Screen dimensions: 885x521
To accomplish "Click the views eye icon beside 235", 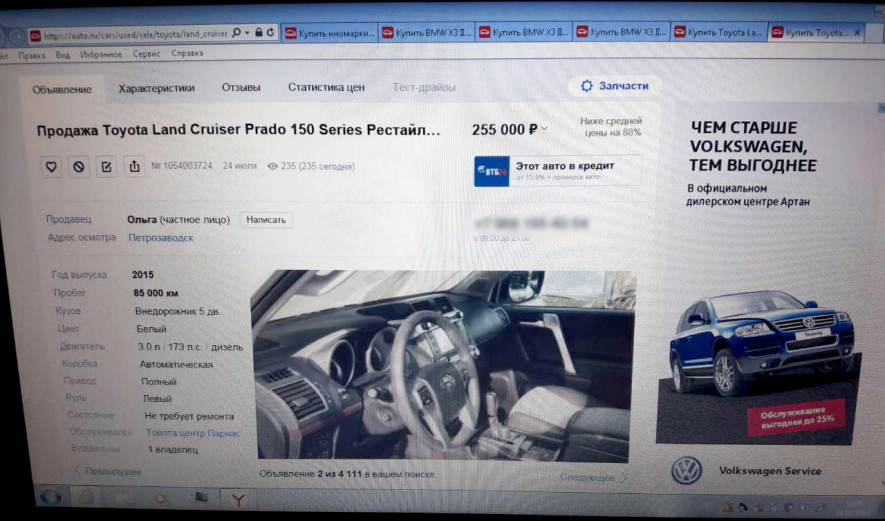I will [273, 167].
